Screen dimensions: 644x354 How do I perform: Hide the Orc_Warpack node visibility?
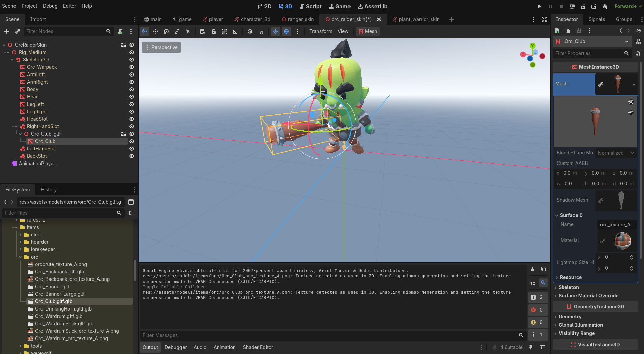point(132,67)
